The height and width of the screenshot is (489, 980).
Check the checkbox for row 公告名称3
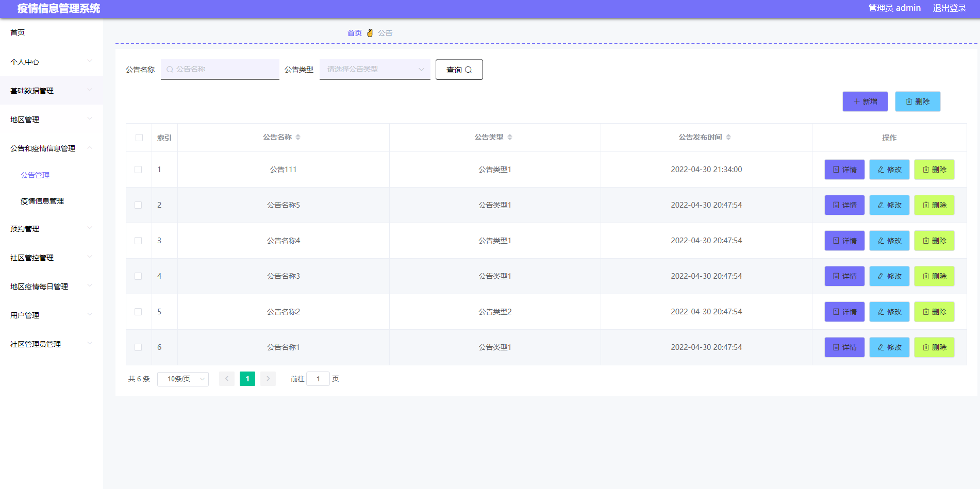[x=138, y=276]
